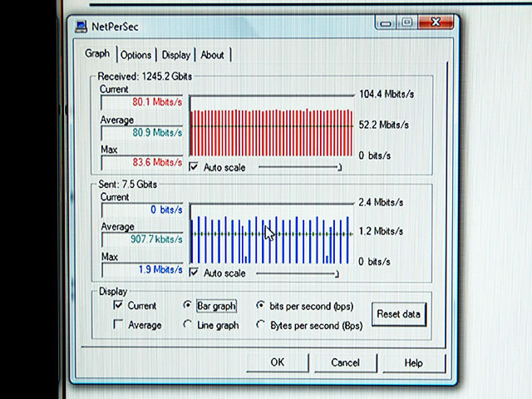
Task: Click the Received Max value 83.6 Mbits/s
Action: coord(142,162)
